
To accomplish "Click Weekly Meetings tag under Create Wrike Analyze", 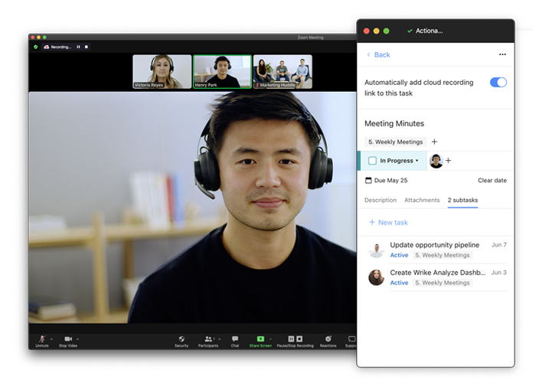I will (443, 283).
